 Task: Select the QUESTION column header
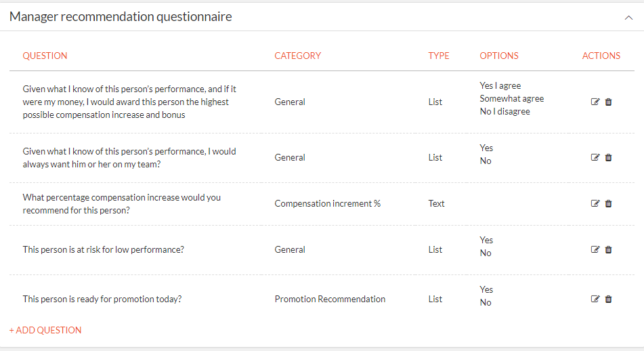pyautogui.click(x=45, y=56)
